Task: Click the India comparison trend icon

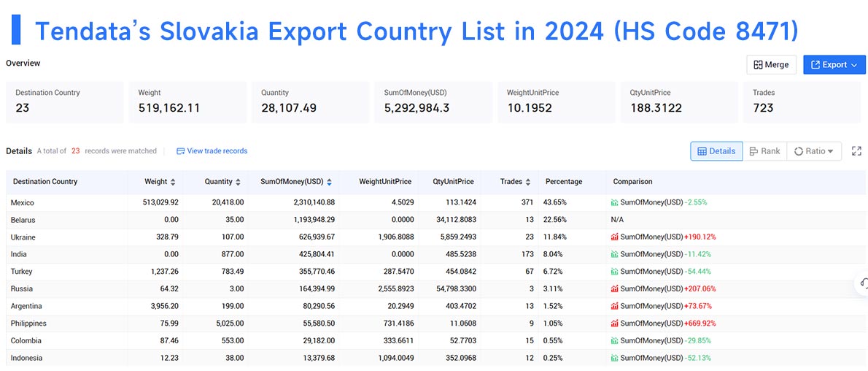Action: 614,254
